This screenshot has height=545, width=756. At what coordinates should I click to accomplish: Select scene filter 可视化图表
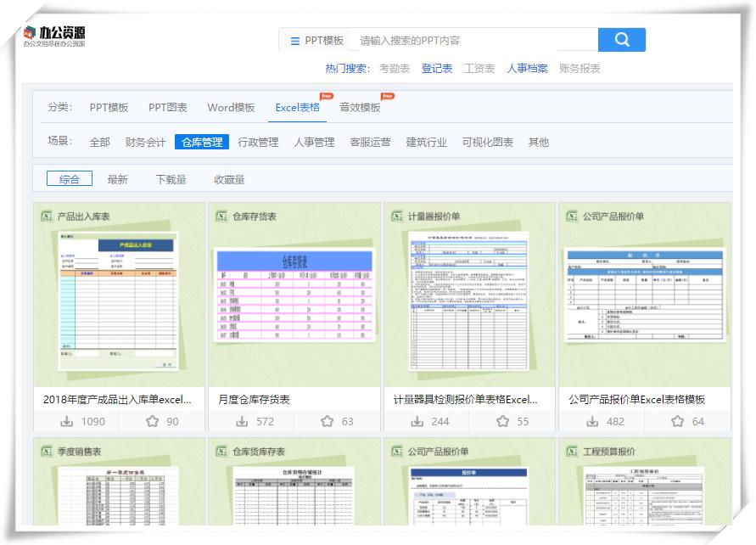click(487, 143)
